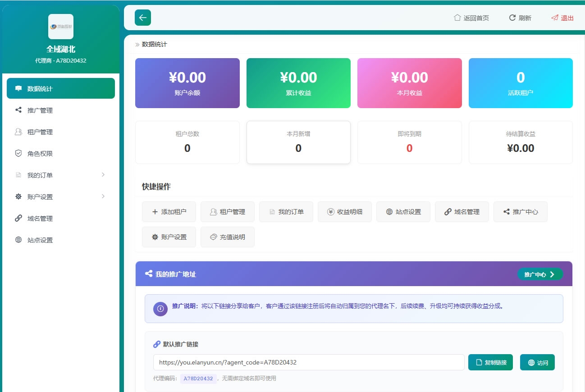The height and width of the screenshot is (392, 585).
Task: Click the yen icon on 收益明细
Action: click(x=331, y=212)
